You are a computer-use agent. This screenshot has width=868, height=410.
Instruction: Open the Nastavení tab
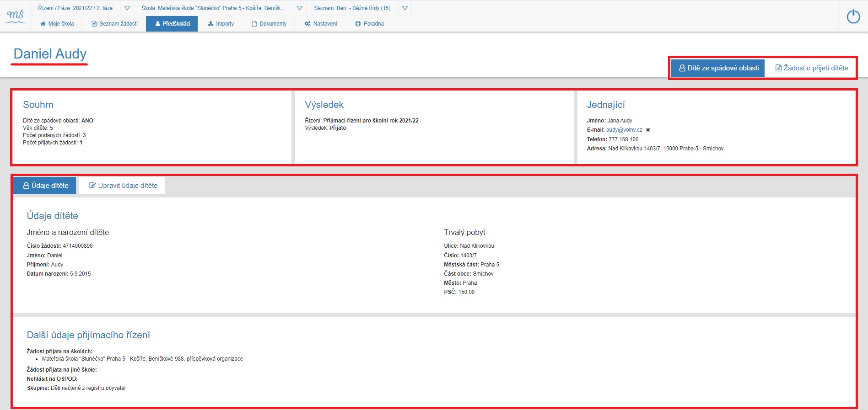[x=321, y=24]
